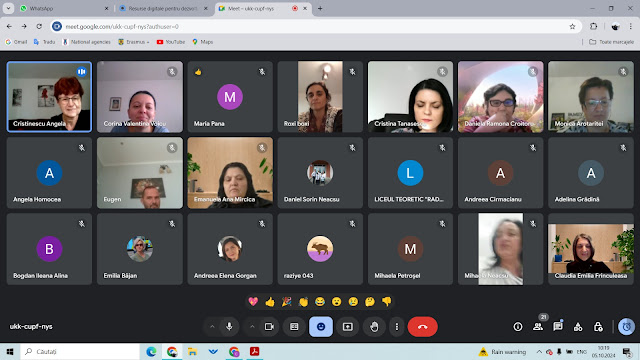
Task: Click the Maria Pana participant avatar
Action: click(230, 97)
